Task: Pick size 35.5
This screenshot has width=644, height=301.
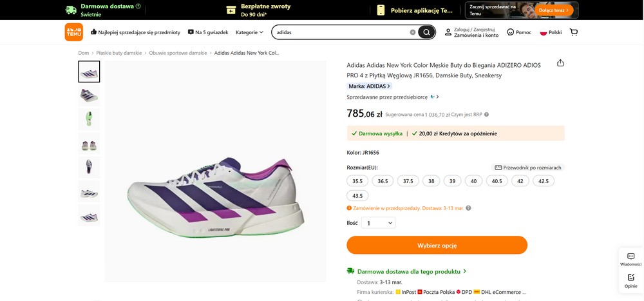Action: coord(357,181)
